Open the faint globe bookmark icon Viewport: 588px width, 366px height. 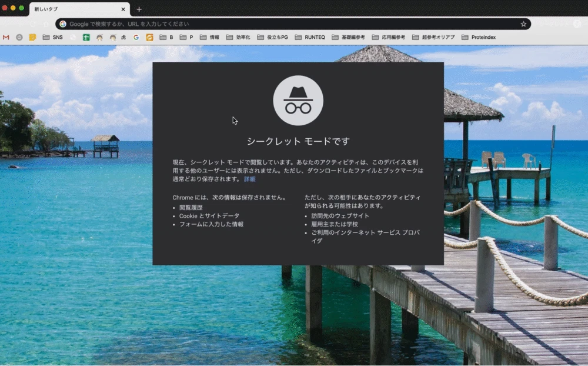pos(73,37)
